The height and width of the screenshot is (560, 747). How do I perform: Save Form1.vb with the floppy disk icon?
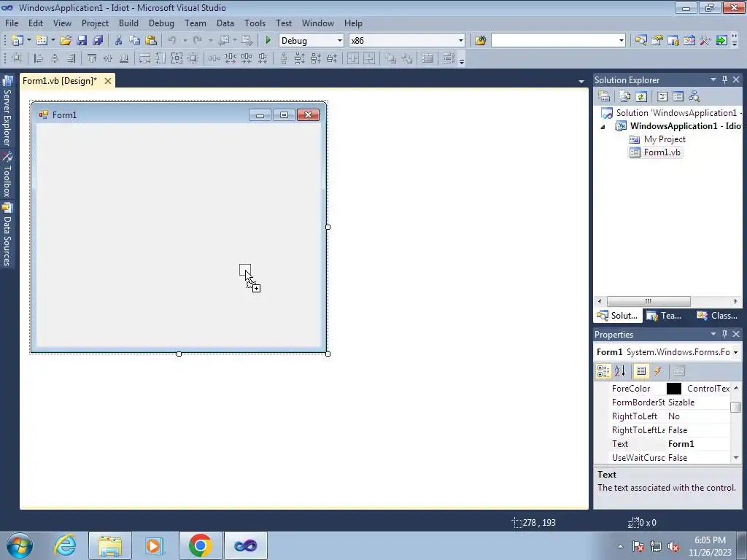coord(82,41)
